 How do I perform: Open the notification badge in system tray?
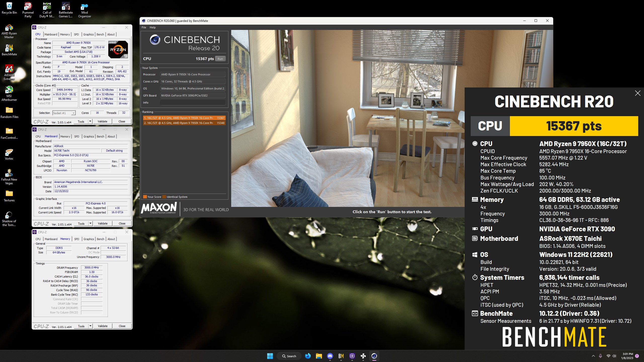click(x=637, y=356)
